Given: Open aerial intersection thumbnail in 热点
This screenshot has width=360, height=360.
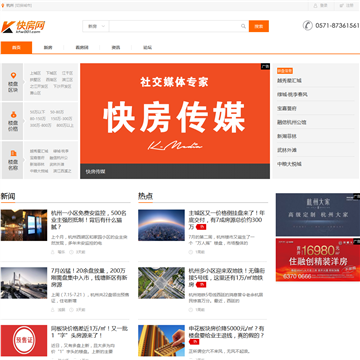Looking at the screenshot, I should pos(161,283).
